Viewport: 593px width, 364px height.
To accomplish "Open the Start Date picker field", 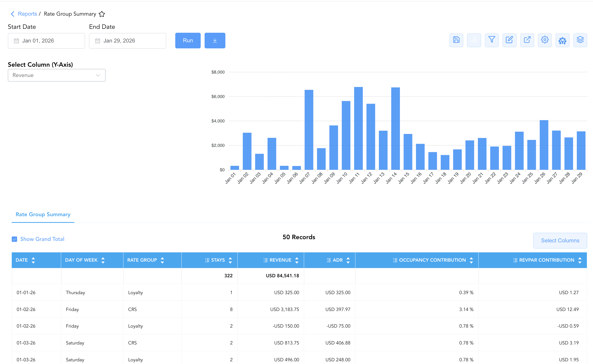I will (x=46, y=41).
